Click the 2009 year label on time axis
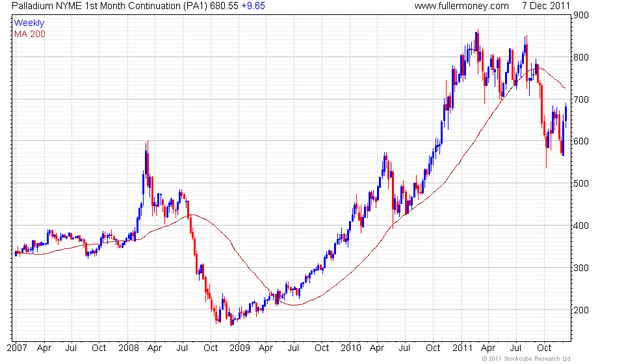 tap(240, 348)
